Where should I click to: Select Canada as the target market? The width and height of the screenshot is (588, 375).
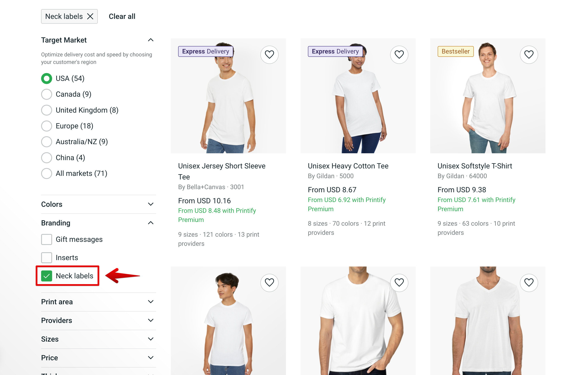tap(46, 94)
